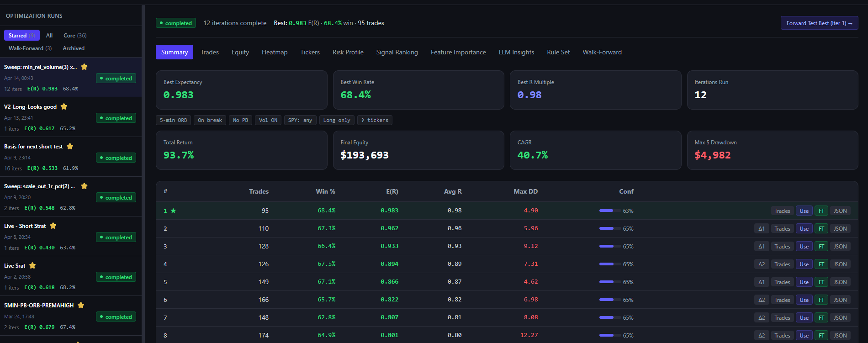Unstar the Sweep: min_rel_volume(3) run
Image resolution: width=868 pixels, height=343 pixels.
pos(84,67)
